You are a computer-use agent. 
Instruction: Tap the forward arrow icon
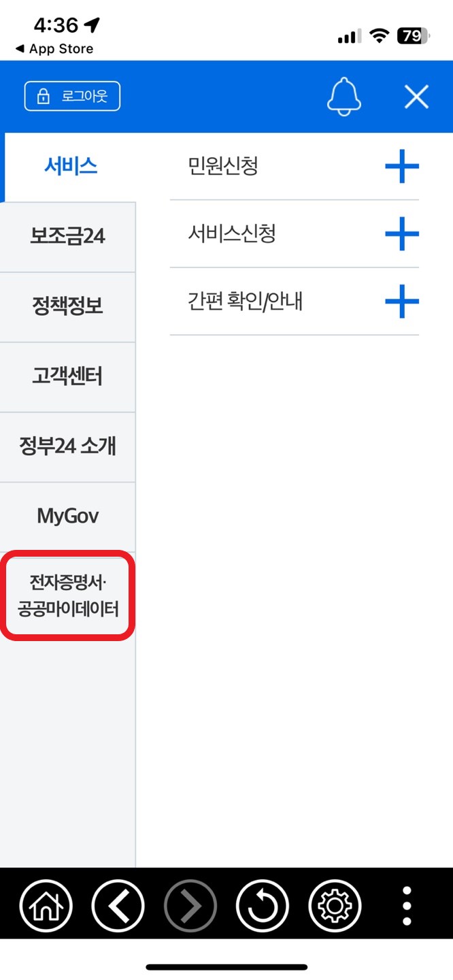click(190, 906)
